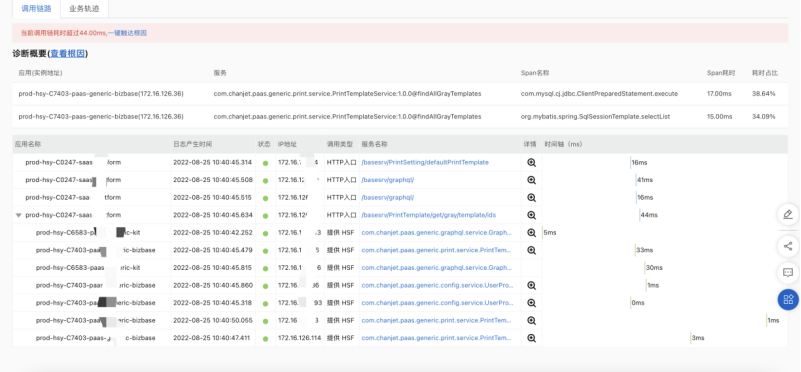Click the 16ms timeline bar for defaultPrintTemplate
801x372 pixels.
(630, 162)
